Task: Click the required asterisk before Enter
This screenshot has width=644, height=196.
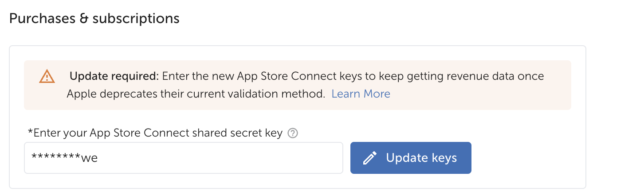Action: coord(30,133)
